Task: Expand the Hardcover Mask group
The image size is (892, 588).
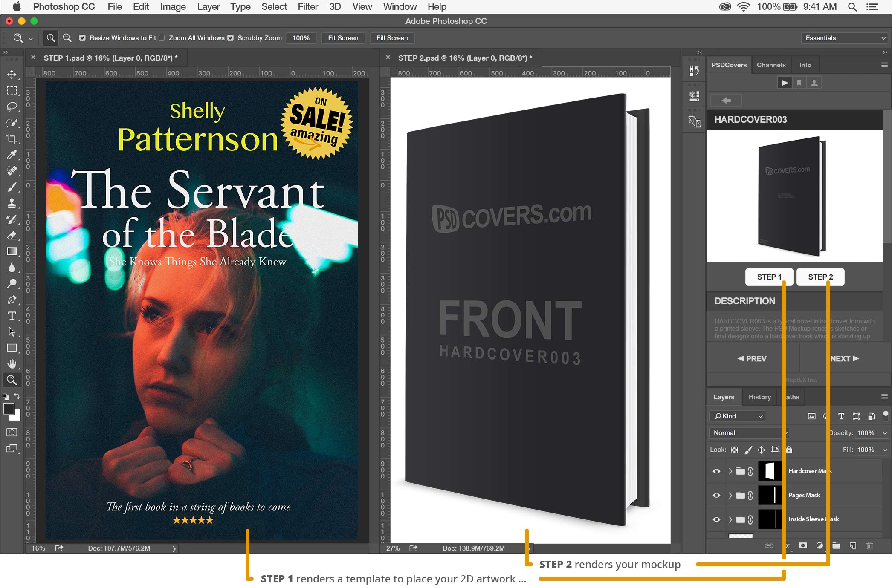Action: pyautogui.click(x=730, y=471)
